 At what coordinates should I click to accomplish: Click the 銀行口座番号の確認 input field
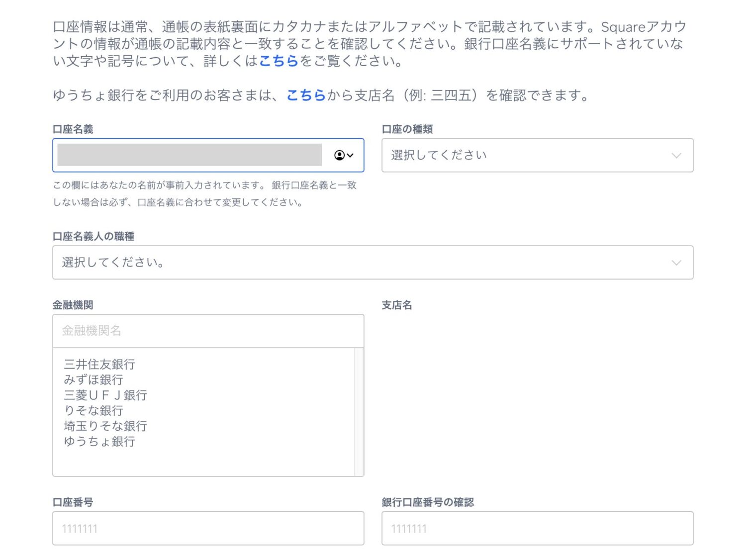pos(537,528)
